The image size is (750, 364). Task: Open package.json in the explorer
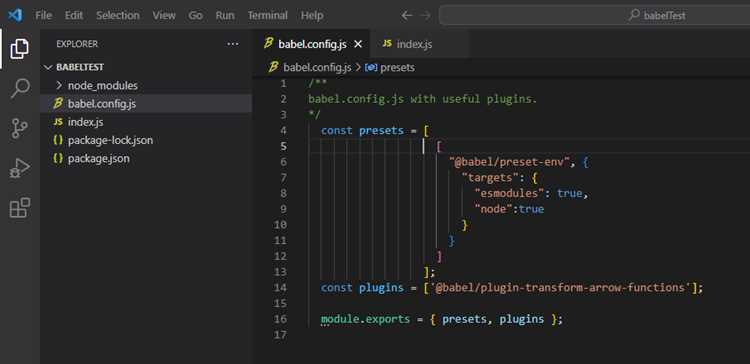(146, 158)
